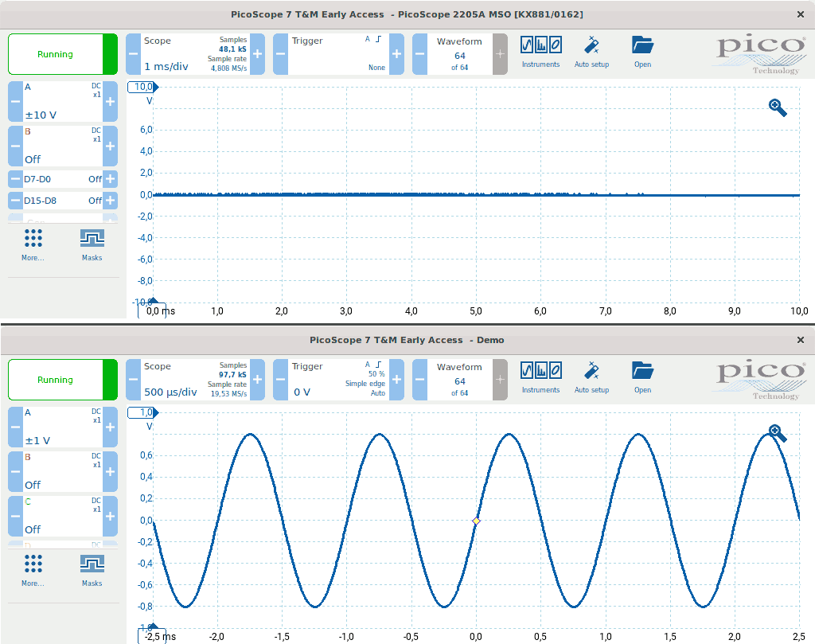
Task: Increase the timebase from 500 µs/div in Demo
Action: click(257, 380)
